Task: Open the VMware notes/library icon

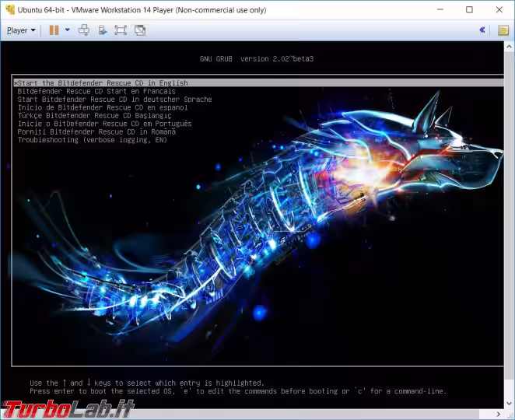Action: click(x=503, y=30)
